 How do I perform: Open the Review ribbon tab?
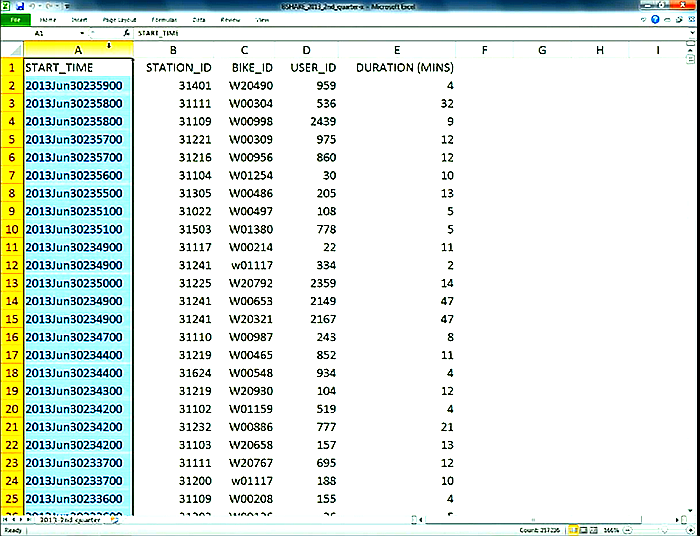(x=230, y=20)
